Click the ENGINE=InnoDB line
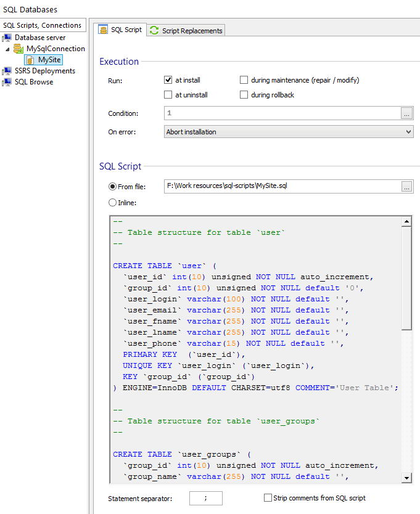This screenshot has width=420, height=514. coord(255,388)
